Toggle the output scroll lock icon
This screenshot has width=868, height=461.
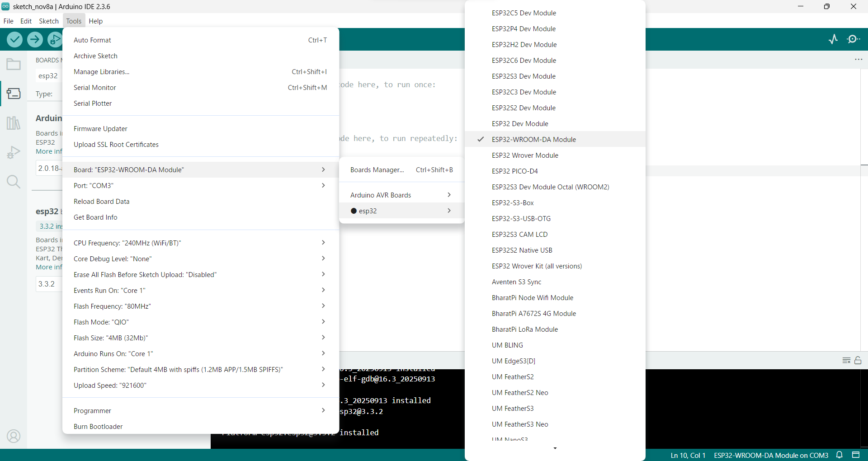point(858,360)
